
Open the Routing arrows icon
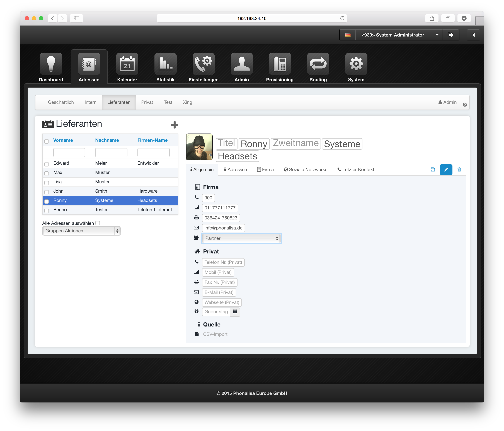point(318,64)
